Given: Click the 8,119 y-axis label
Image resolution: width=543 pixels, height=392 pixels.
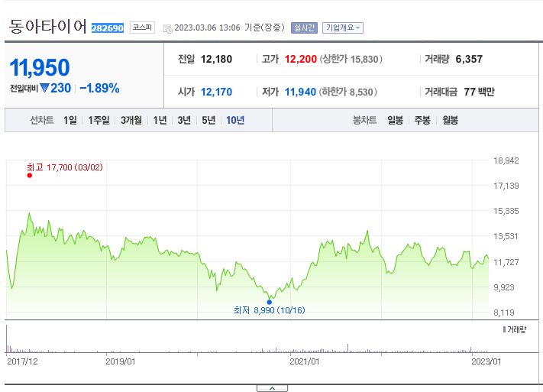Looking at the screenshot, I should (x=504, y=313).
